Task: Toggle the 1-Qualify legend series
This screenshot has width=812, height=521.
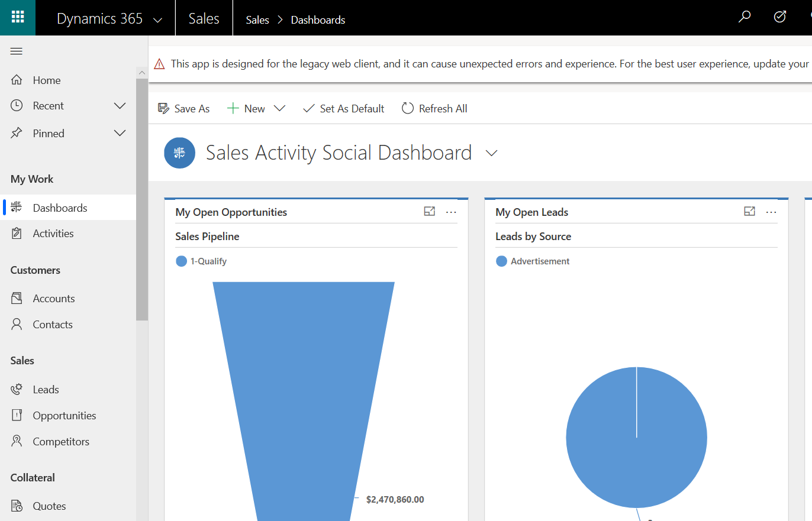Action: tap(201, 261)
